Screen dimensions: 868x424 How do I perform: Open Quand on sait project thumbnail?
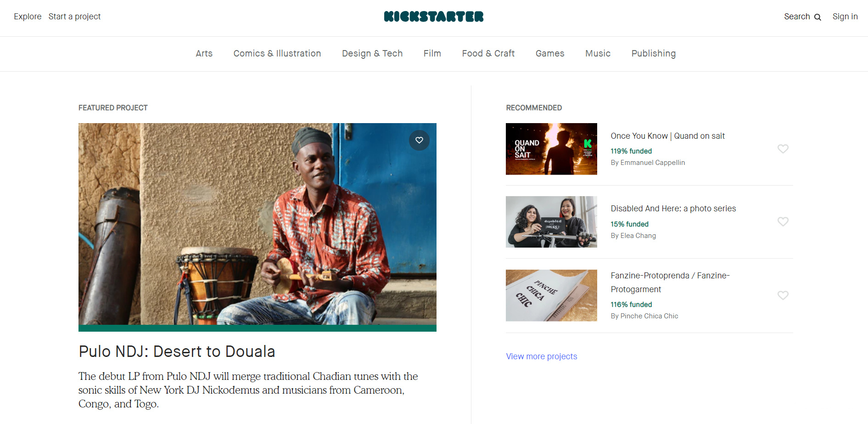click(x=551, y=149)
